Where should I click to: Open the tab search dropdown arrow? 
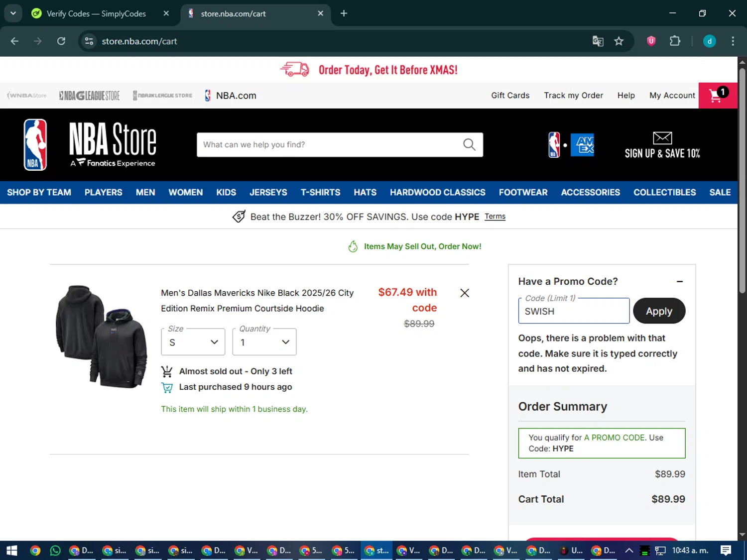(13, 13)
